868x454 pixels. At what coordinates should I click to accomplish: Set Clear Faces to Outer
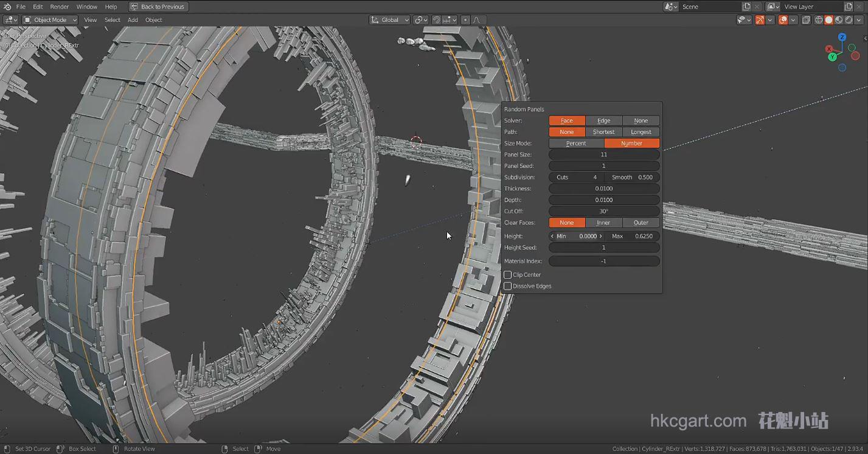[641, 223]
